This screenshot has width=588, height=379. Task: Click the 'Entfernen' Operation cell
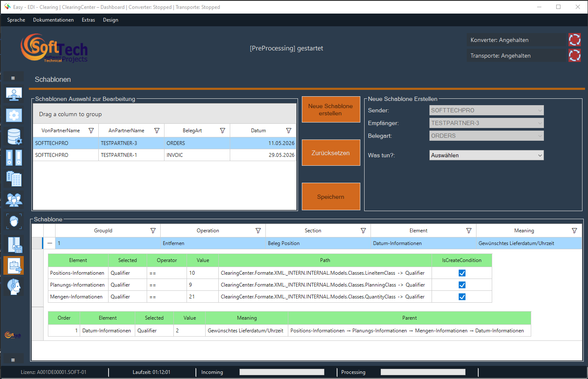click(213, 243)
